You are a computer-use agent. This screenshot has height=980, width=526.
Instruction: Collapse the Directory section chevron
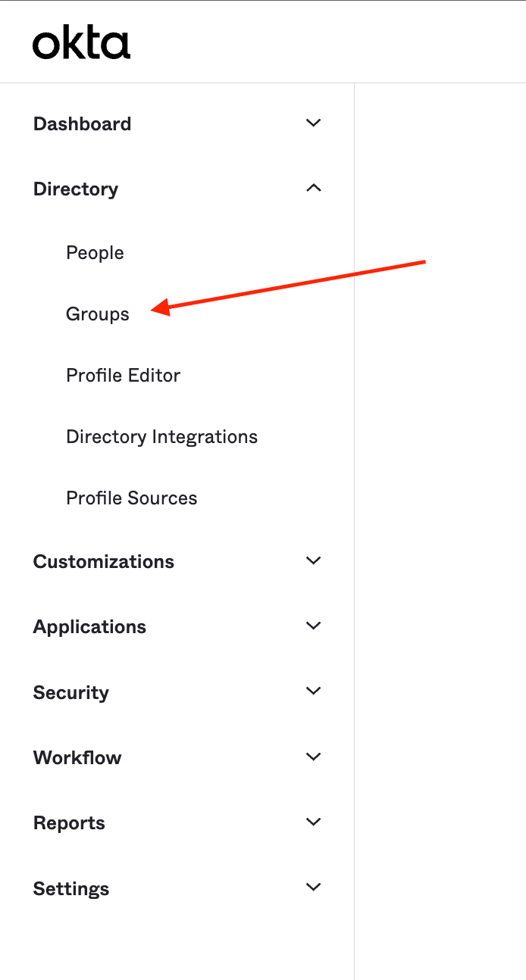click(x=313, y=188)
